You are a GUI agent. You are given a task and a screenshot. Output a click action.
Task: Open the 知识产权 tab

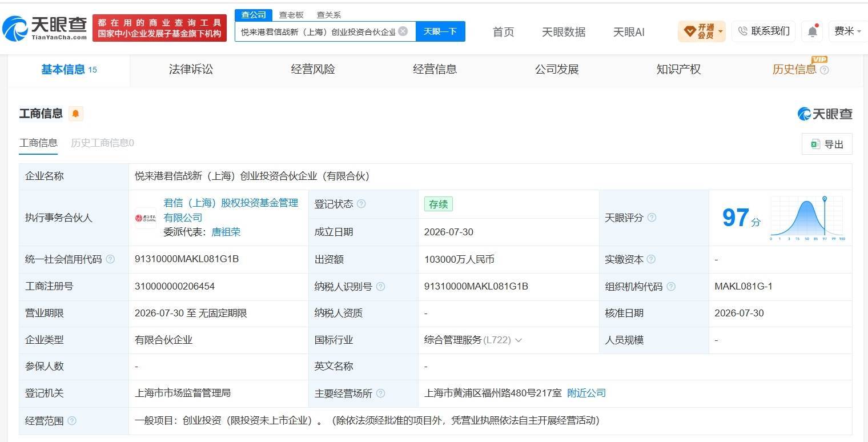678,70
